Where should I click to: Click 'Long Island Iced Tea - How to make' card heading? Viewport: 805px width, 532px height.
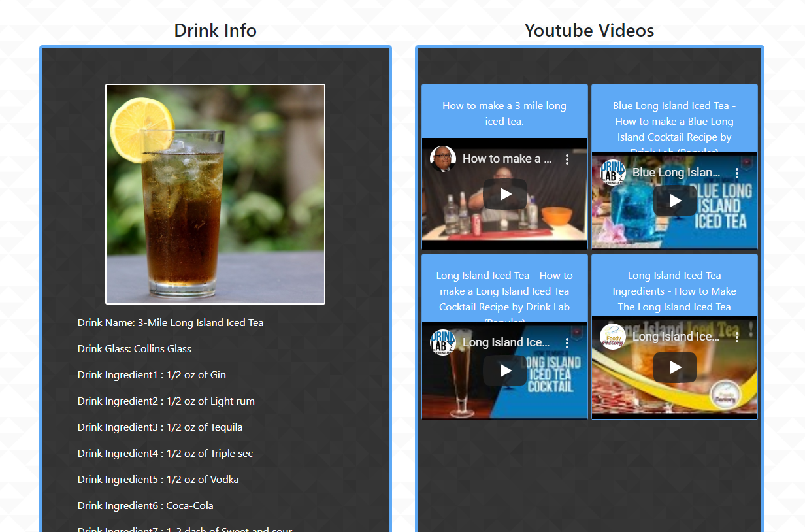[504, 295]
